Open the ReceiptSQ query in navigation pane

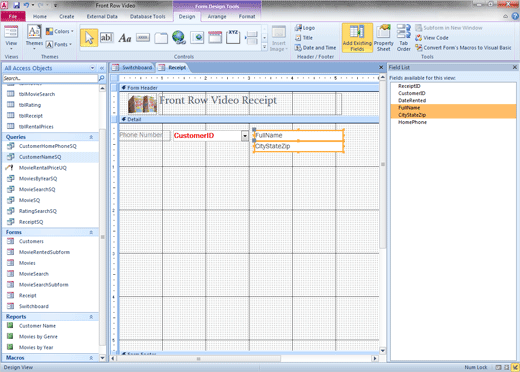pyautogui.click(x=31, y=222)
